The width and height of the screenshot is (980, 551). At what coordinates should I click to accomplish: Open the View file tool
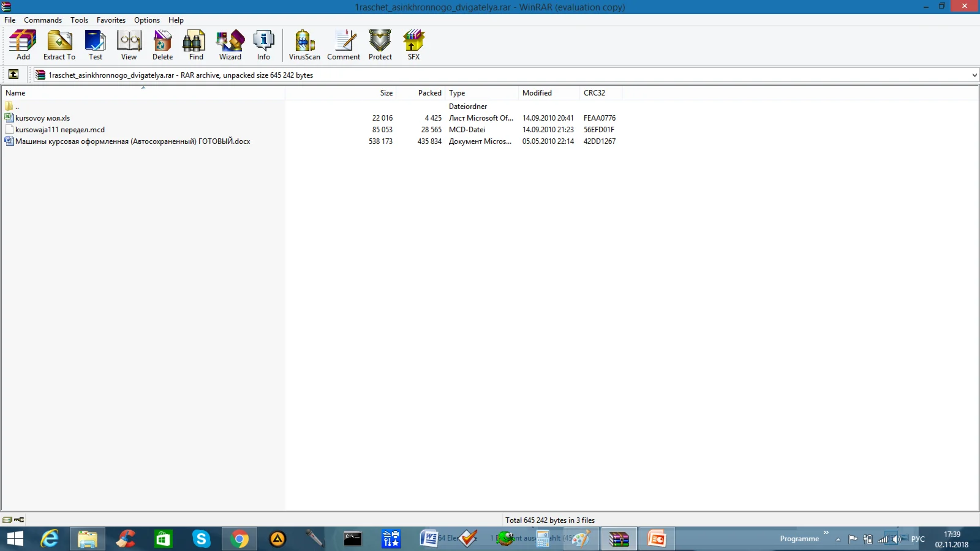pos(129,45)
